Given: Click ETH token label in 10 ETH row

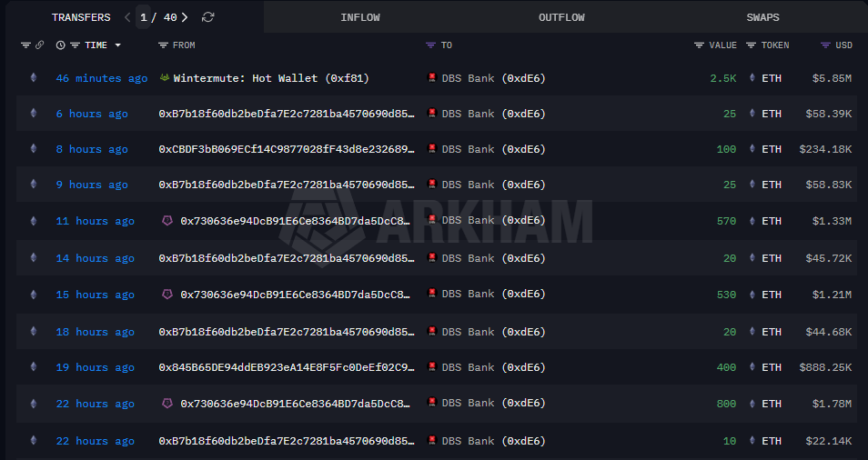Looking at the screenshot, I should [772, 441].
